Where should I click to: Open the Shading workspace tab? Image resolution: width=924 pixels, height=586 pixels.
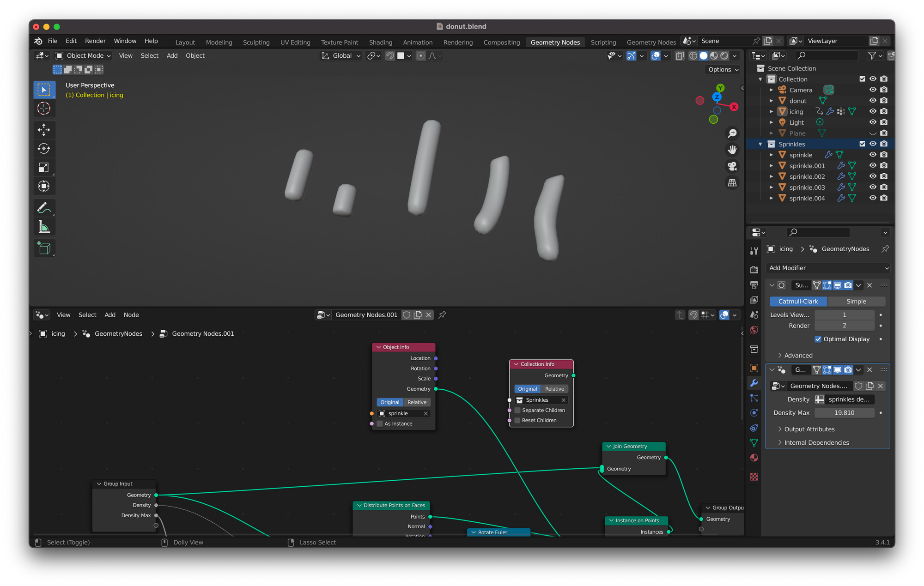[x=380, y=42]
